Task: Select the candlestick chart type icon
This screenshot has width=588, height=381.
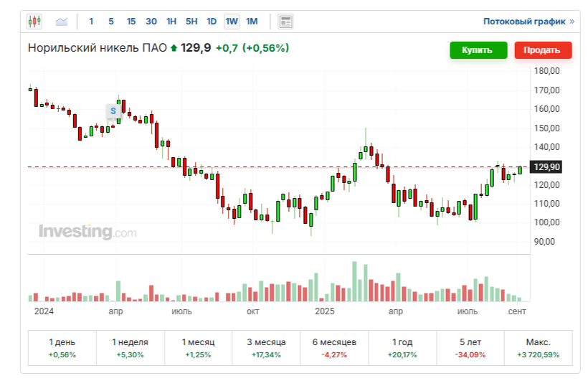Action: coord(34,22)
